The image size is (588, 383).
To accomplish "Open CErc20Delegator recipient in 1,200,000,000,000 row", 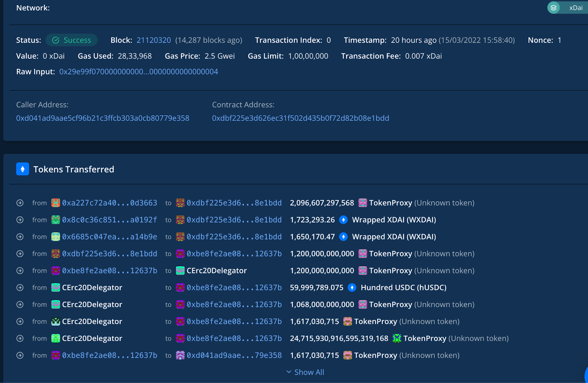I will click(216, 271).
